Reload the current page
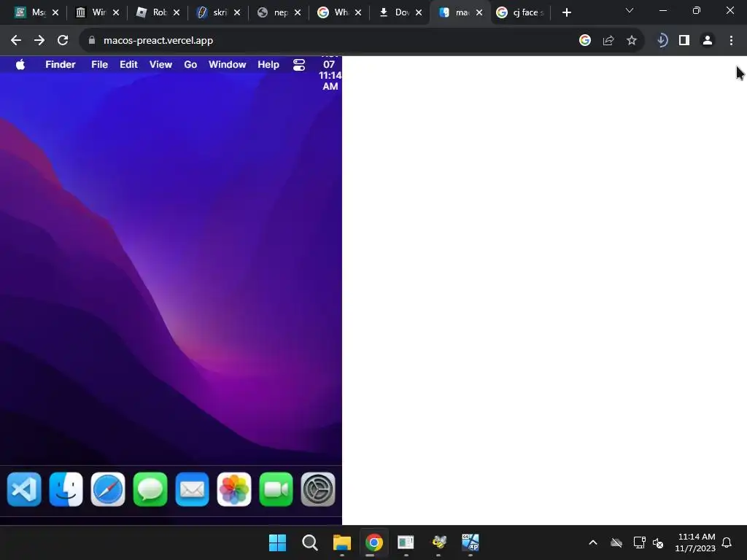The width and height of the screenshot is (747, 560). pos(63,41)
